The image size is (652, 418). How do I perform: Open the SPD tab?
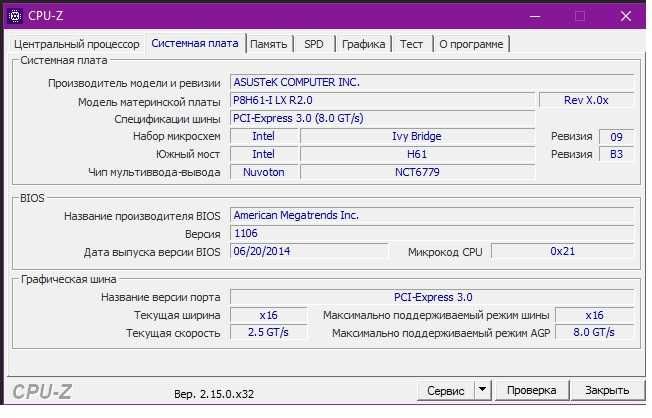314,44
